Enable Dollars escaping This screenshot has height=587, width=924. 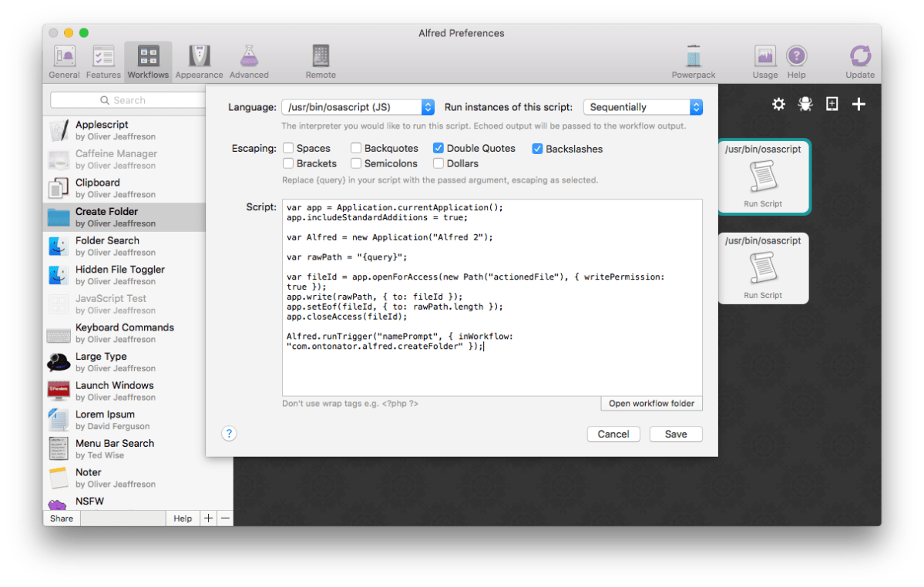(438, 163)
